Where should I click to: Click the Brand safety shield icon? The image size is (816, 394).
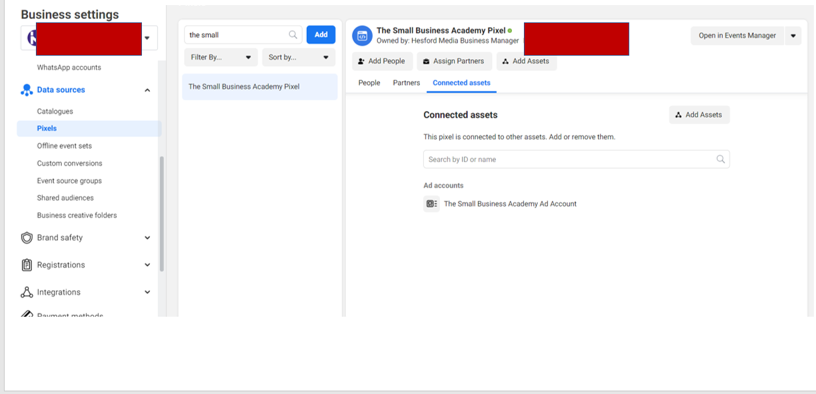coord(27,238)
